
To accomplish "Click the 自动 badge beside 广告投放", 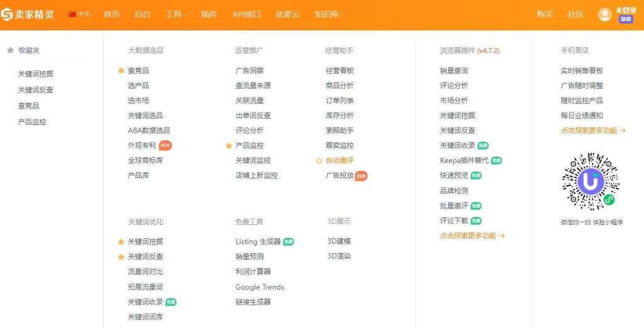I will tap(361, 176).
